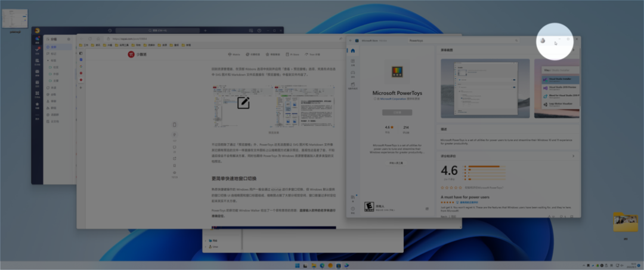Click the external share icon beside article
644x270 pixels.
tap(175, 158)
